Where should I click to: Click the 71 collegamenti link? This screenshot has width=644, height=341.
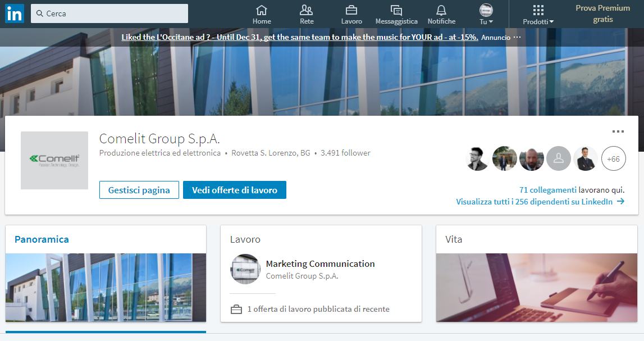(548, 190)
